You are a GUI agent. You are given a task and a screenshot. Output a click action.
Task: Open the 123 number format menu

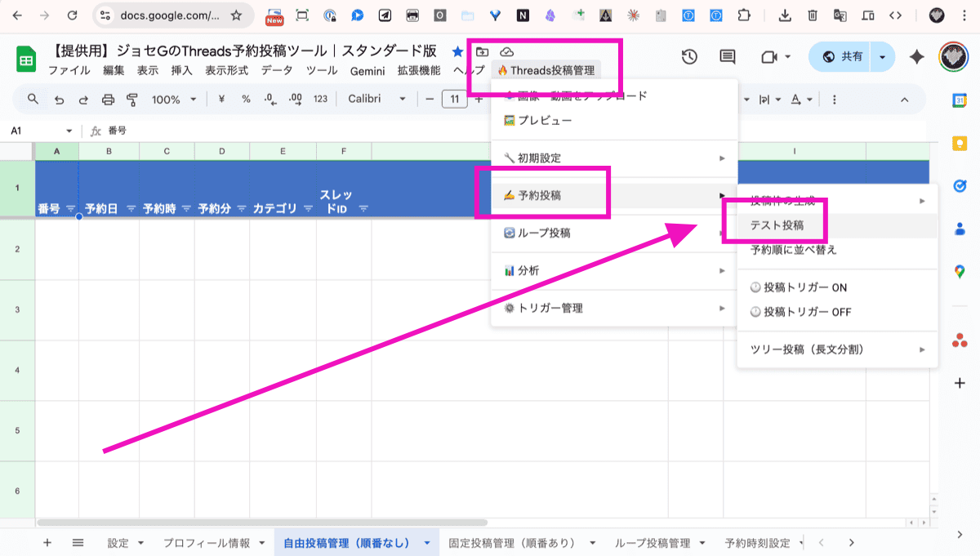[320, 100]
